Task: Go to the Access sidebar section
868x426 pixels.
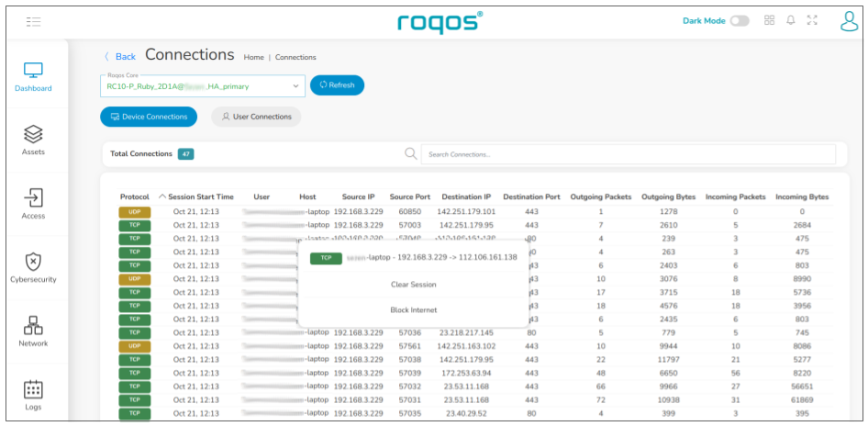Action: pos(33,198)
